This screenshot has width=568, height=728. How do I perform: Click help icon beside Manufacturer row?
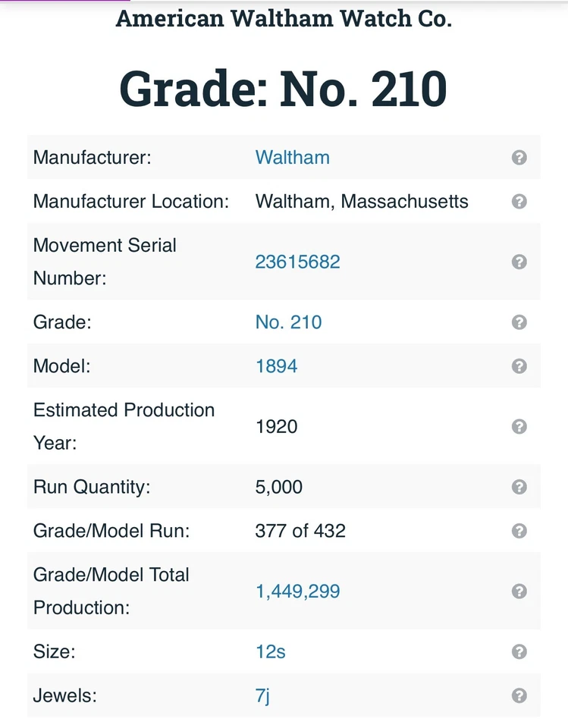[x=519, y=158]
